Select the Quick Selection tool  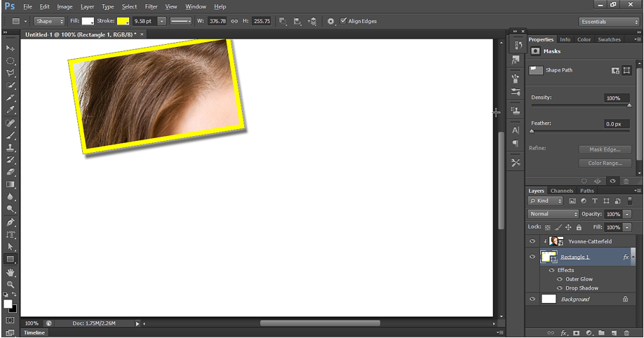(11, 86)
